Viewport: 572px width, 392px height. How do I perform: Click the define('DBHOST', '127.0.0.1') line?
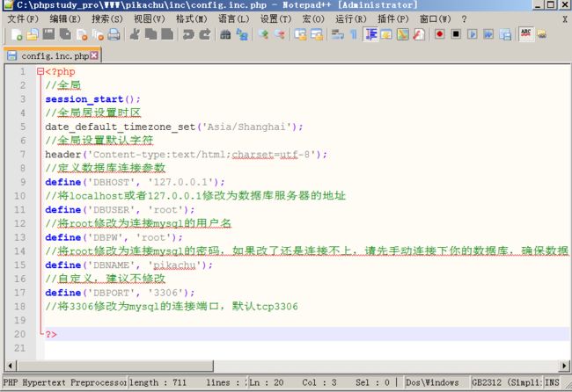point(135,182)
